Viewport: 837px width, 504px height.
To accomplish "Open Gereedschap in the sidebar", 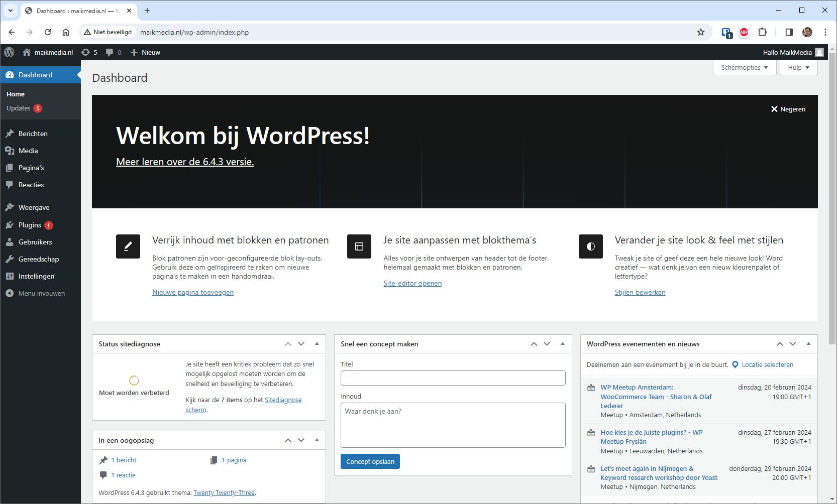I will point(39,259).
